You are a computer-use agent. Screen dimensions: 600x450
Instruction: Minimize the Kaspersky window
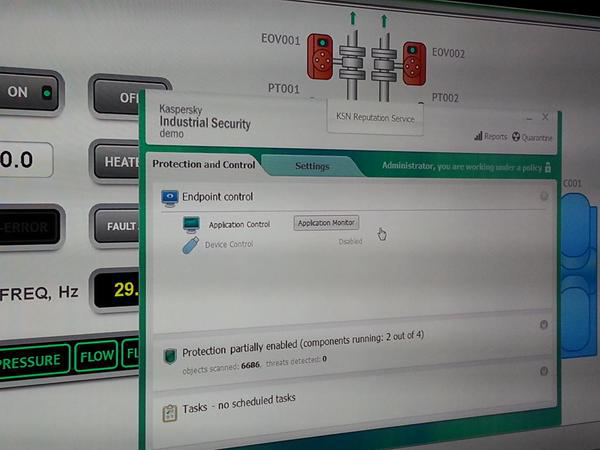pyautogui.click(x=529, y=119)
